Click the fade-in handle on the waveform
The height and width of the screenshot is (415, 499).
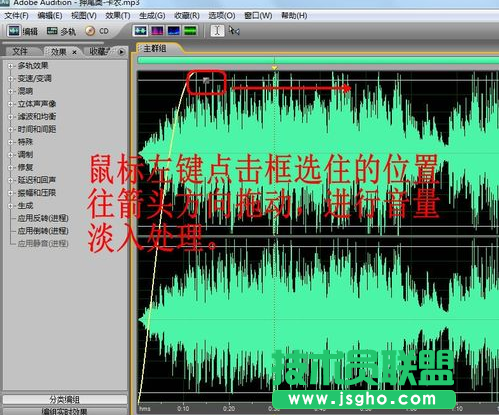point(206,80)
